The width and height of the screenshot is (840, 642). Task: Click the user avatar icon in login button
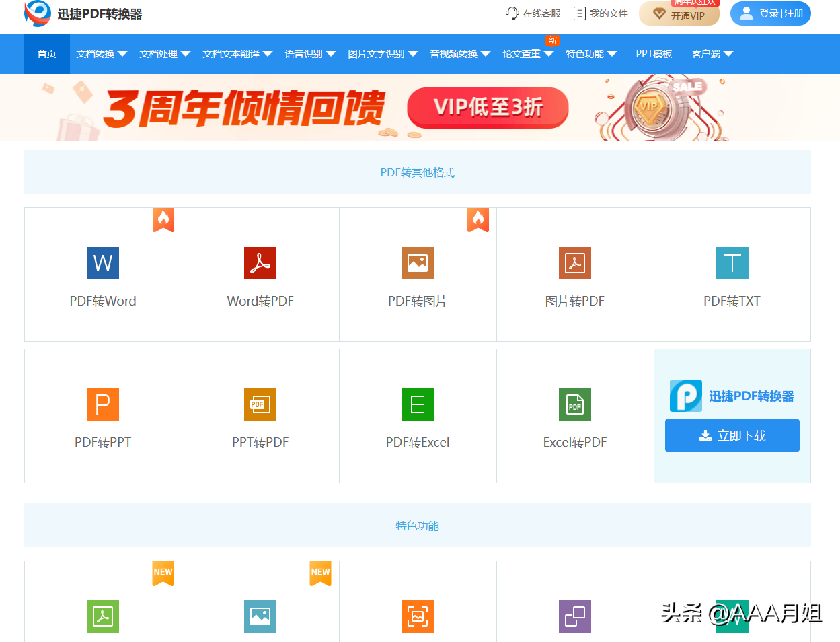tap(747, 13)
